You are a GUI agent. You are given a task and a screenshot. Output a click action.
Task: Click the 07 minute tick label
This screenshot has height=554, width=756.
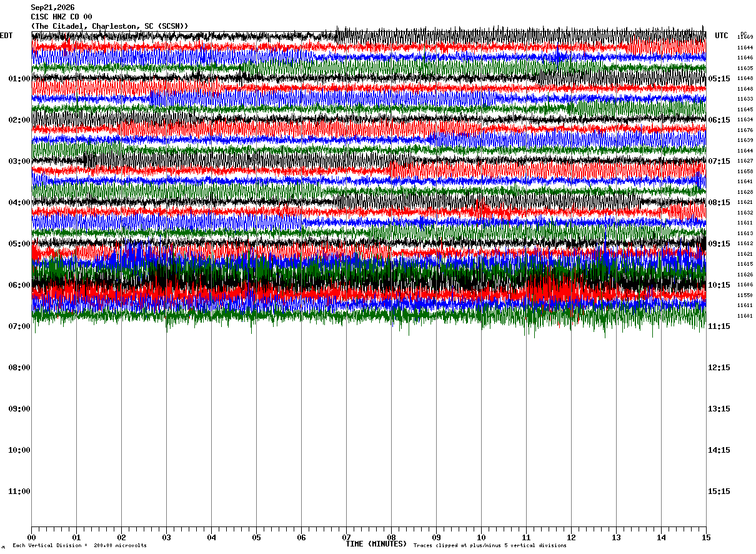pyautogui.click(x=346, y=537)
